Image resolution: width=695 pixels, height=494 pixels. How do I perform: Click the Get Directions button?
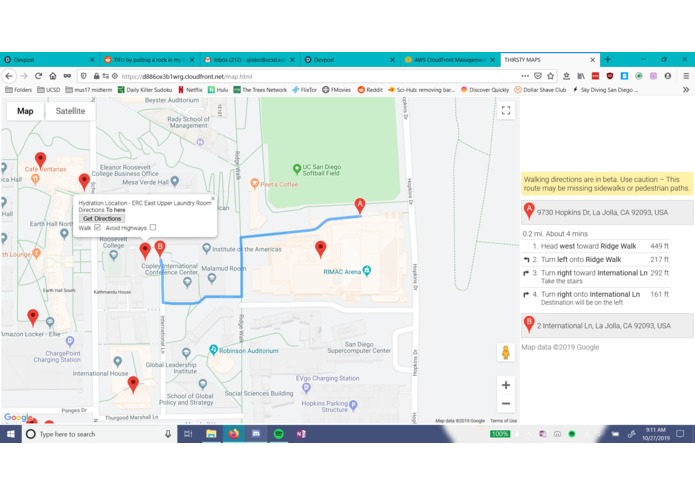point(102,218)
